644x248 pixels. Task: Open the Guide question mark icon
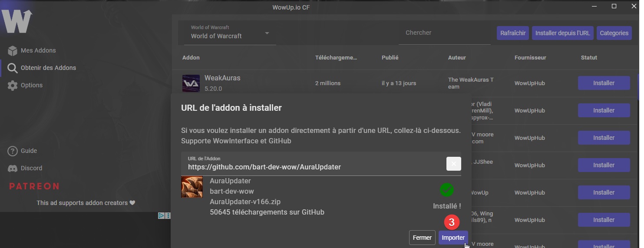(x=12, y=151)
